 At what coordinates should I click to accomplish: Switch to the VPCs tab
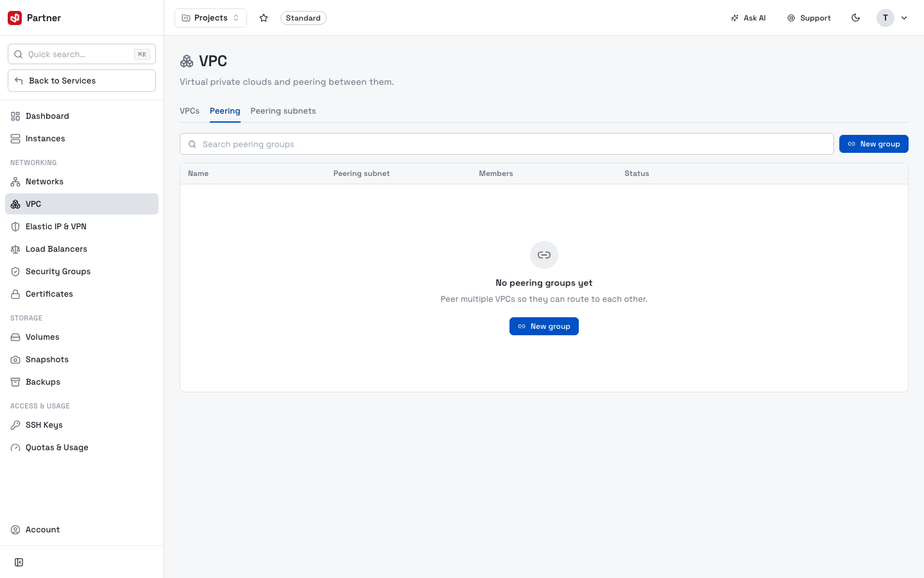tap(189, 111)
